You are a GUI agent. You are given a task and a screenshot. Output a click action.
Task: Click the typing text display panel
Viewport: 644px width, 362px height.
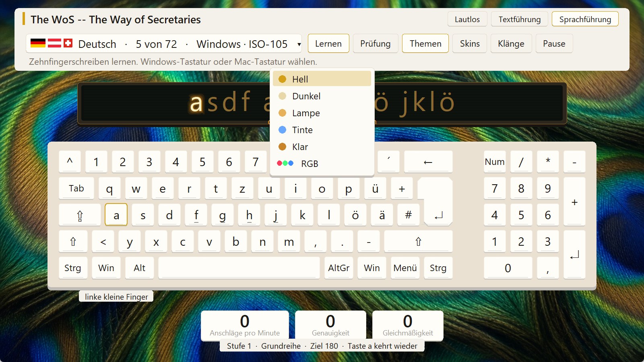click(322, 103)
